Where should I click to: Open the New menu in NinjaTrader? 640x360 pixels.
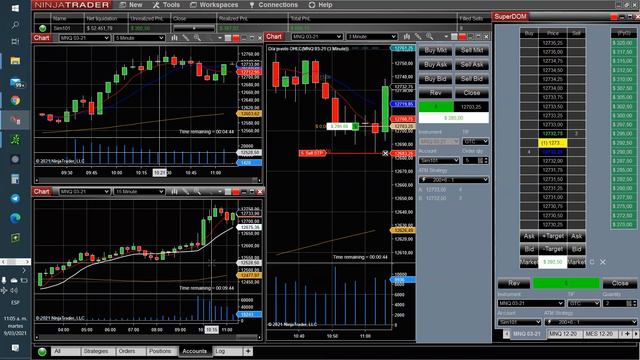click(131, 5)
